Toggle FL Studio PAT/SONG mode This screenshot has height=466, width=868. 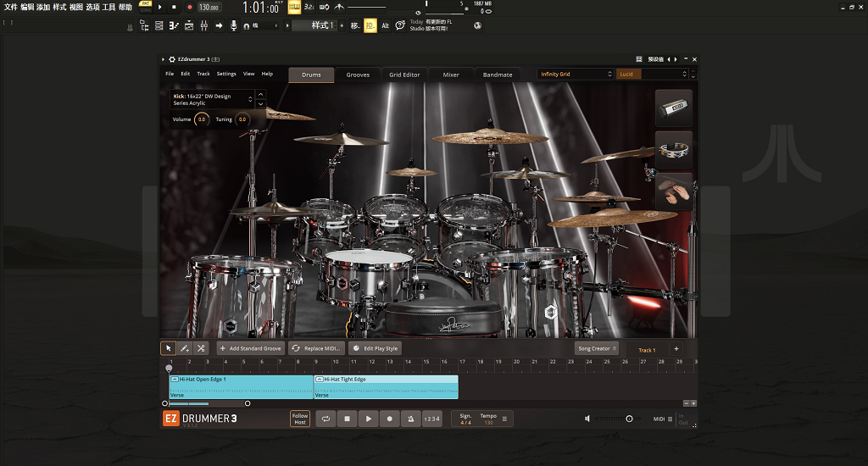[145, 7]
